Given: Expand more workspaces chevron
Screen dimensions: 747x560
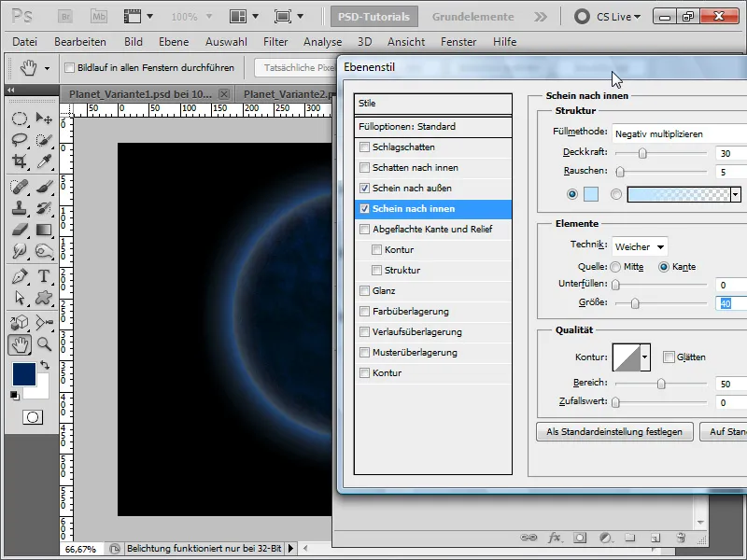Looking at the screenshot, I should (541, 17).
